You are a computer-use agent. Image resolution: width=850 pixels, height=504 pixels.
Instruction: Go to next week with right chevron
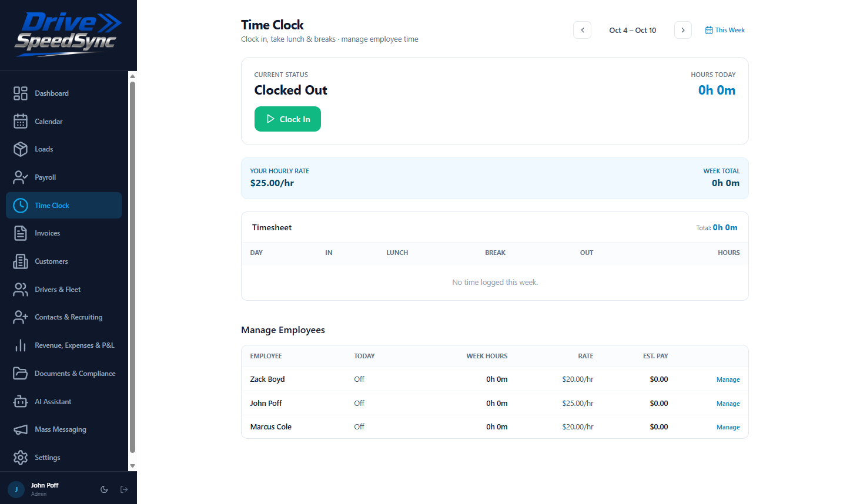click(x=683, y=30)
